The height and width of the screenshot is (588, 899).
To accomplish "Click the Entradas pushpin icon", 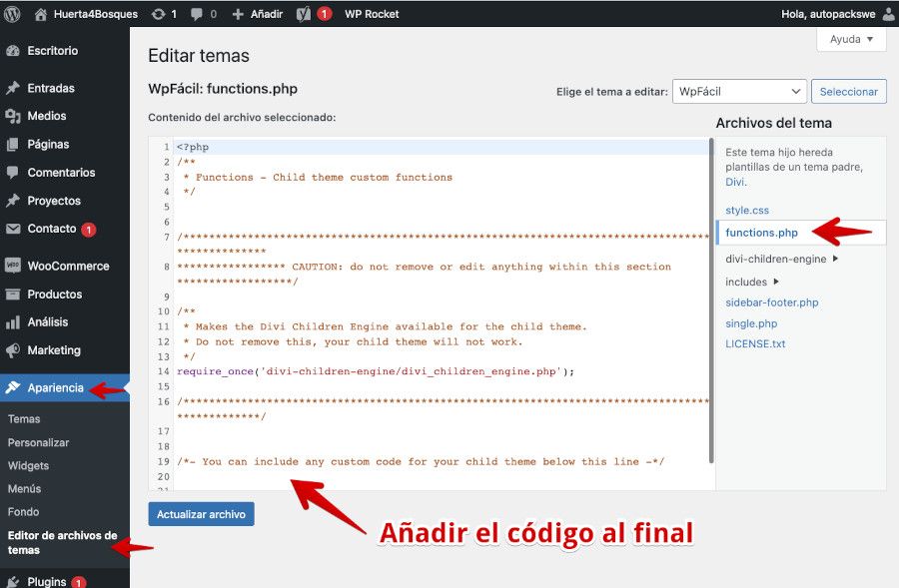I will pyautogui.click(x=13, y=88).
